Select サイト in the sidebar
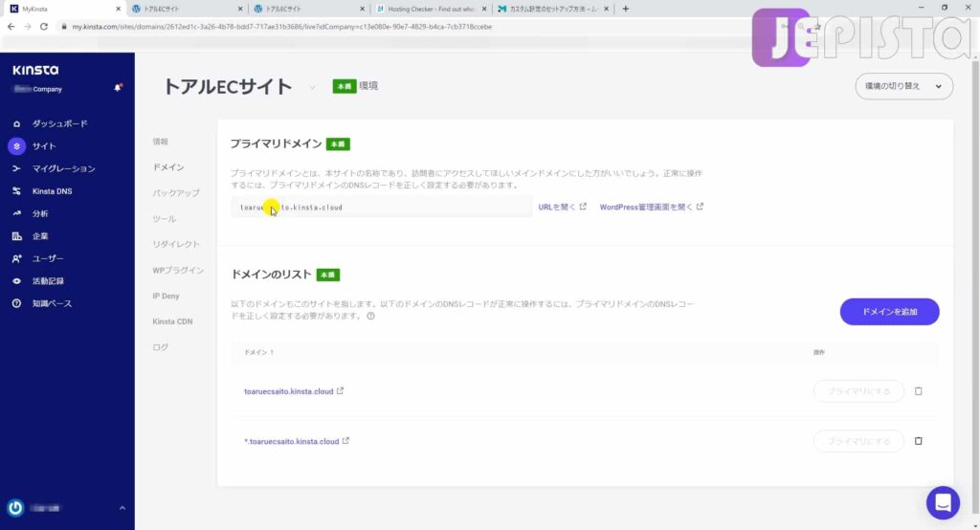 click(x=44, y=146)
